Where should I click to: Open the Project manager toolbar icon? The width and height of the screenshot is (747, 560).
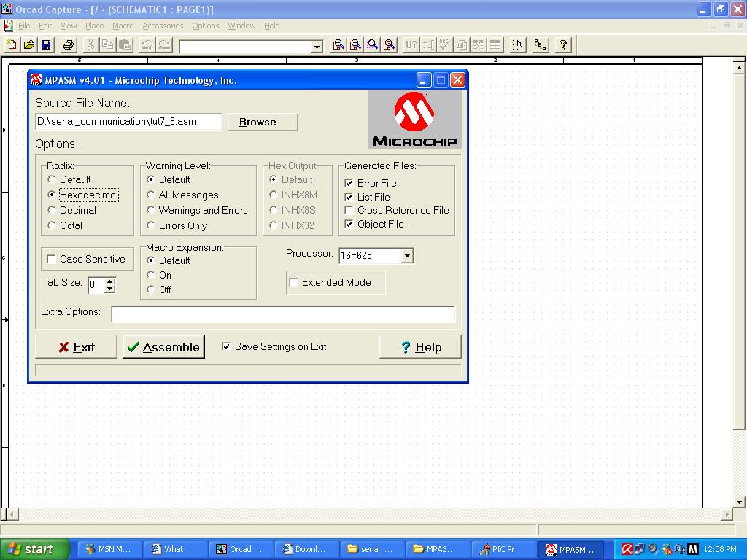point(541,44)
